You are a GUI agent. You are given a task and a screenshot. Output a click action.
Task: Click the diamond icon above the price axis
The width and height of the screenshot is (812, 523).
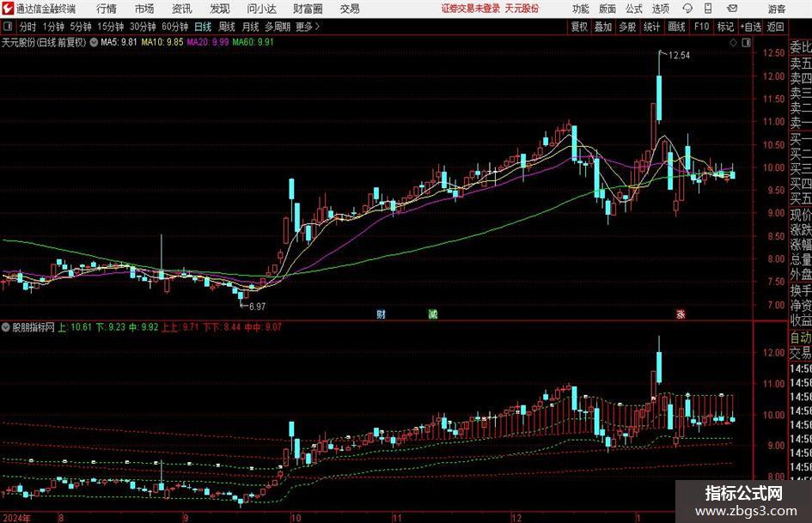733,43
